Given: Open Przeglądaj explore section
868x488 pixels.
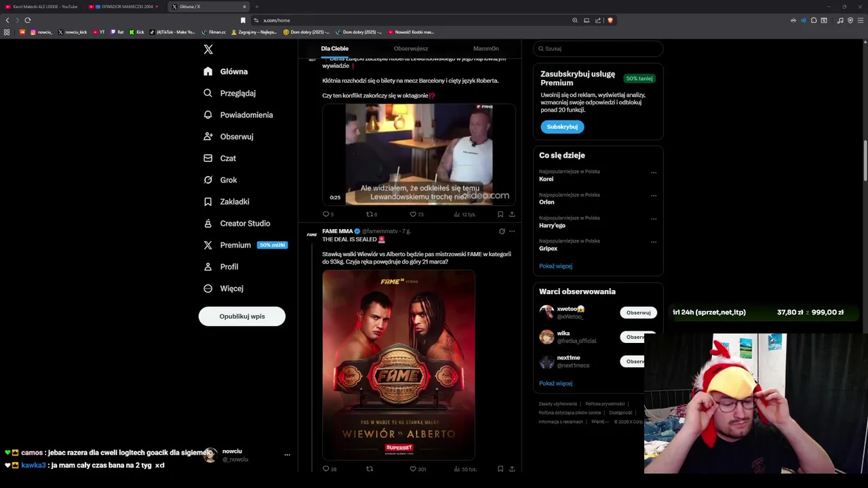Looking at the screenshot, I should pyautogui.click(x=229, y=93).
